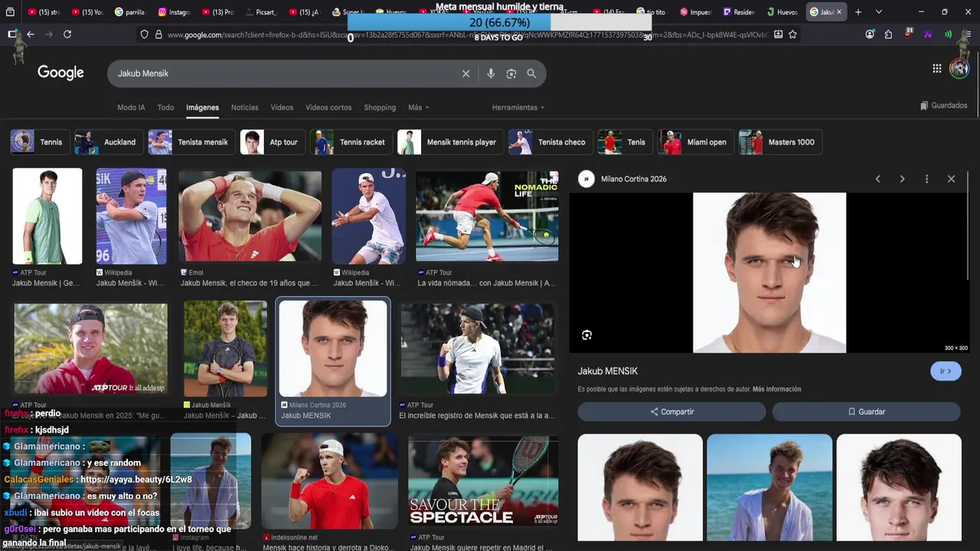Open Guardados saved items
The image size is (980, 551).
[x=943, y=106]
